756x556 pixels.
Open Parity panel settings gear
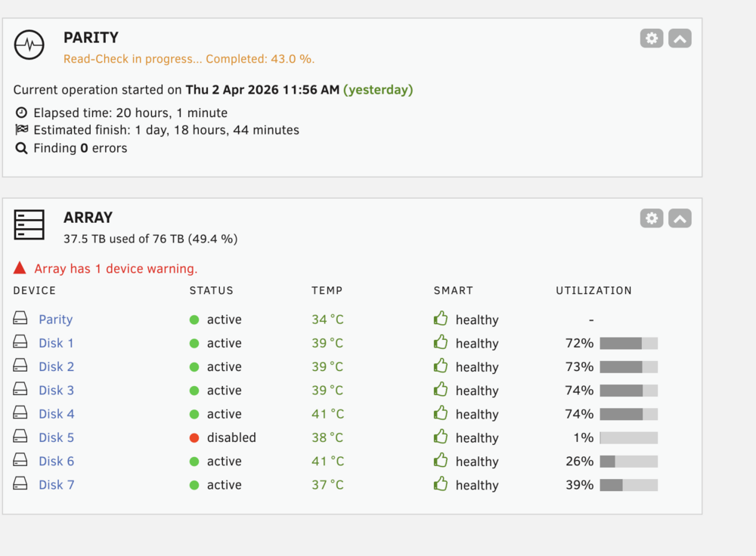(652, 39)
